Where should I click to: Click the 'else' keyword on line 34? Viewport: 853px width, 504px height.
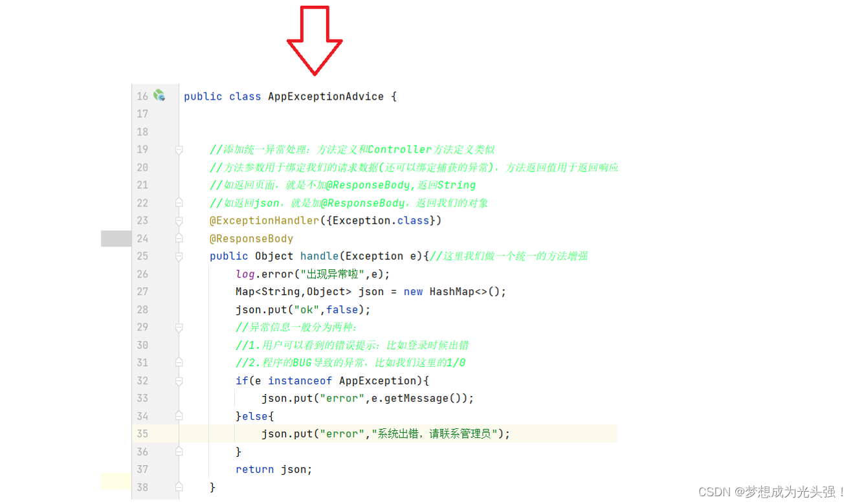(x=254, y=416)
